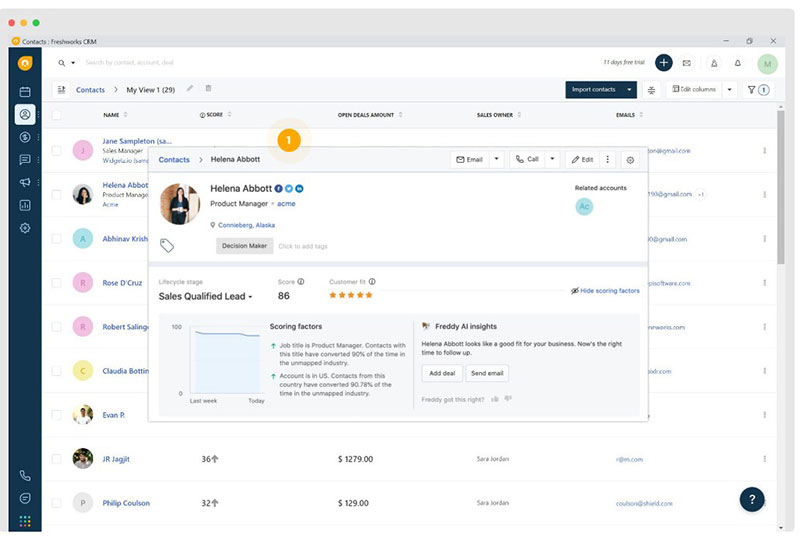Image resolution: width=800 pixels, height=541 pixels.
Task: Click the Score info icon
Action: tap(301, 281)
